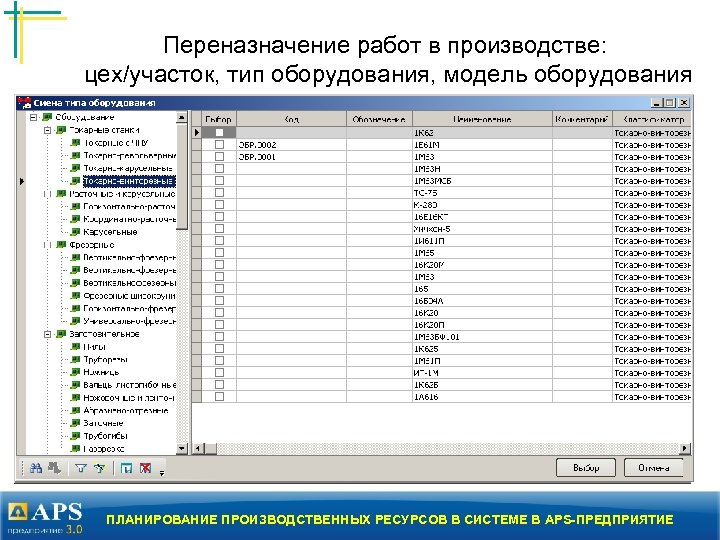Click the red X delete icon in toolbar

(145, 468)
